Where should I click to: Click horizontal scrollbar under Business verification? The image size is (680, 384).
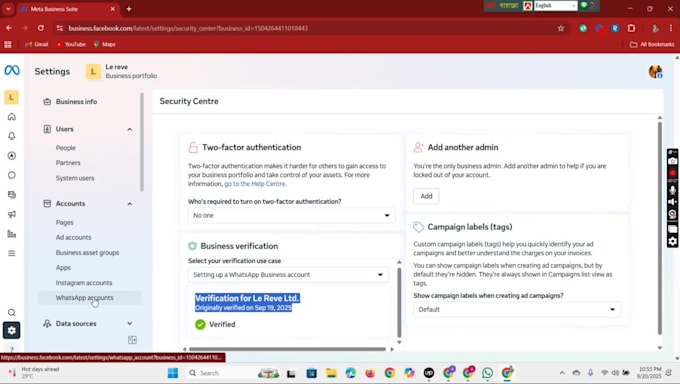click(287, 349)
